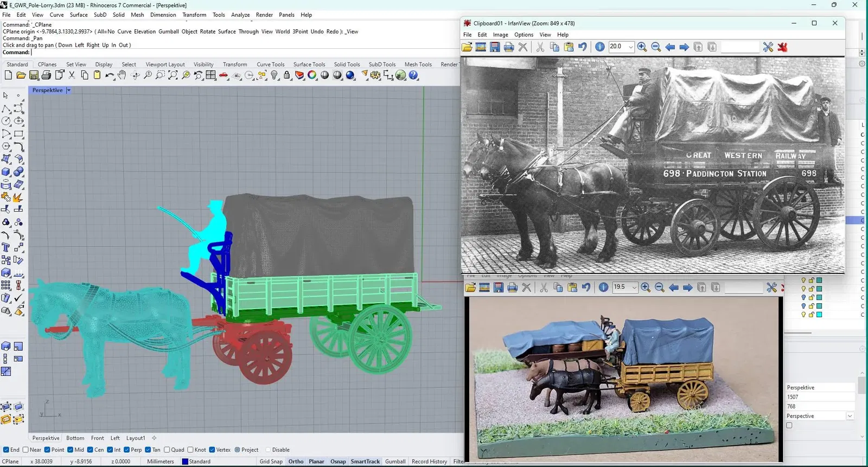The height and width of the screenshot is (467, 868).
Task: Open the Perspektive viewport dropdown arrow
Action: pos(68,91)
